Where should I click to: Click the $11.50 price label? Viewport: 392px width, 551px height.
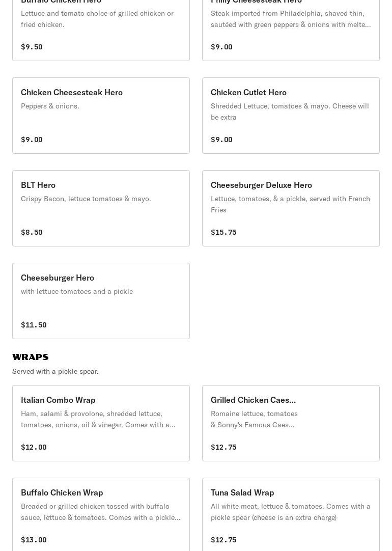coord(34,325)
